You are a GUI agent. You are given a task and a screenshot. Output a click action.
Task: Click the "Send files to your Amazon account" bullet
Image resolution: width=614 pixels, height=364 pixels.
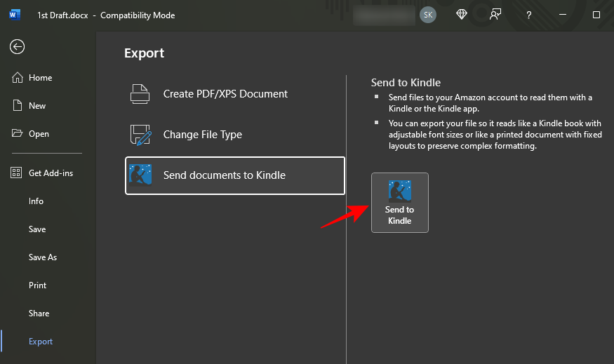point(490,103)
